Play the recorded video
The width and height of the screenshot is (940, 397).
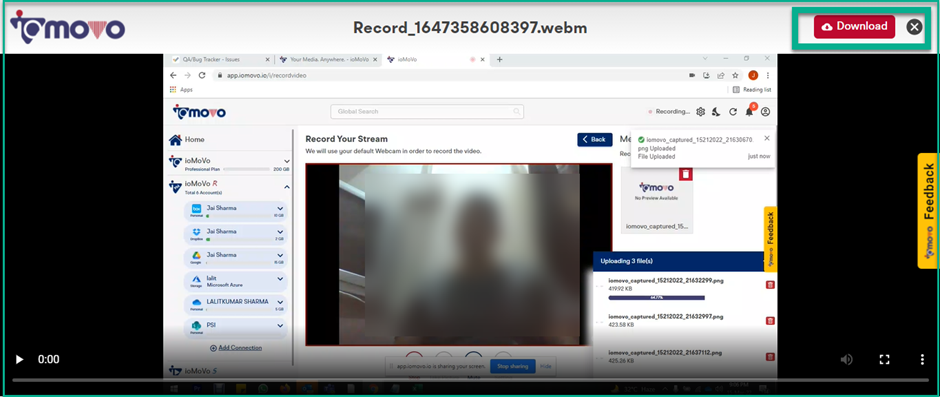tap(19, 359)
